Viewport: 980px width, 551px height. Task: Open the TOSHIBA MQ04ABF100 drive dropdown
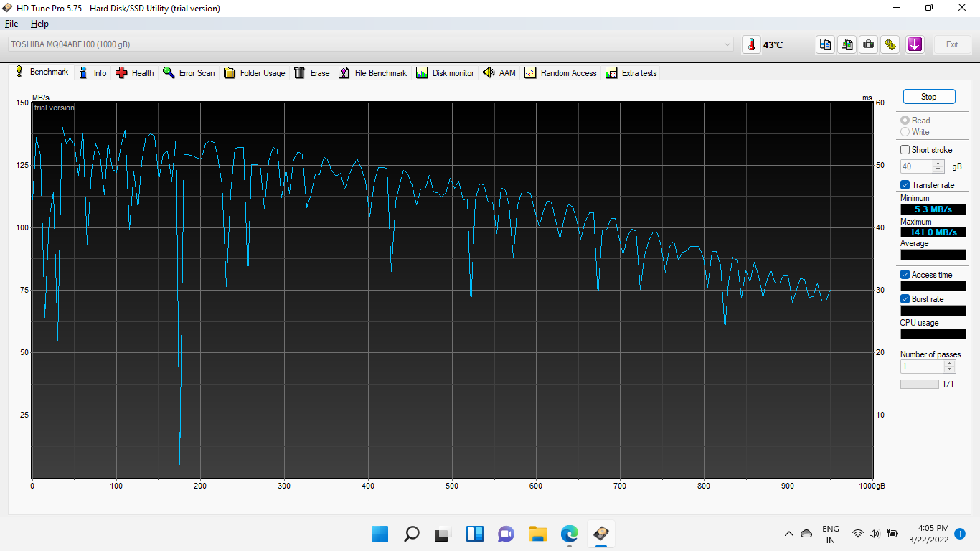tap(371, 44)
